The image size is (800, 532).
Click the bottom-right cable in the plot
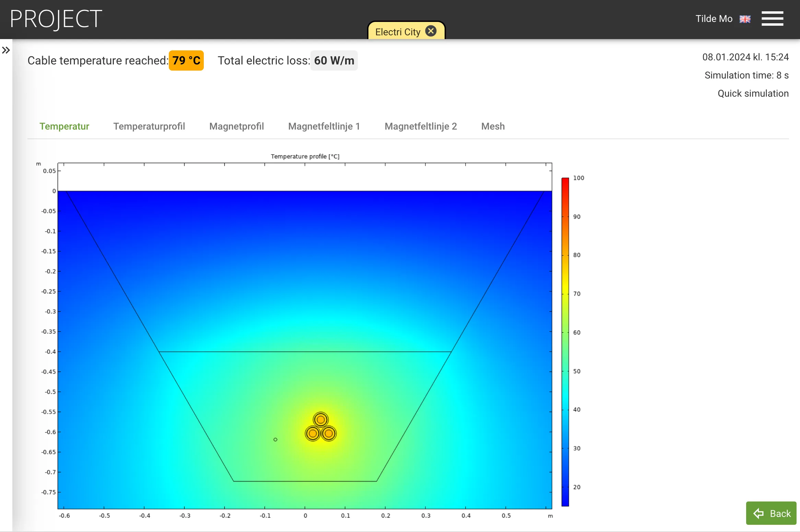(x=329, y=434)
